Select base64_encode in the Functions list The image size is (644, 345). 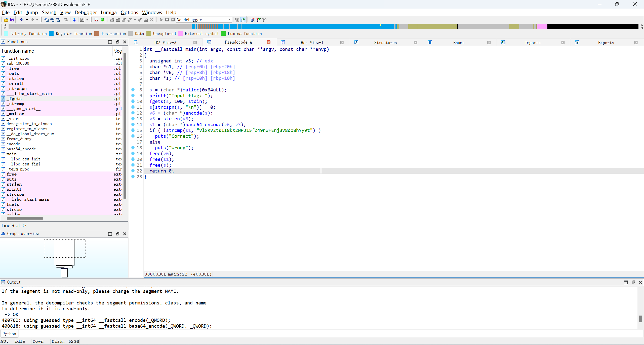(x=61, y=149)
